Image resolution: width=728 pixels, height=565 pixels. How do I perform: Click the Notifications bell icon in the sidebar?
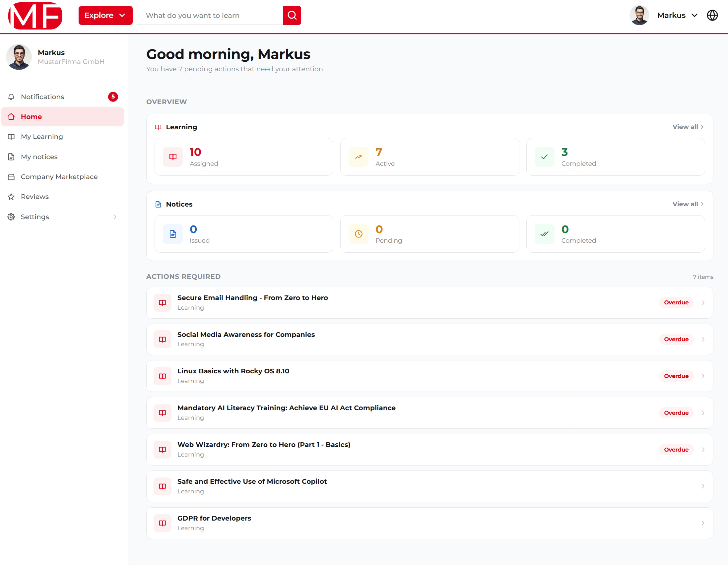(11, 97)
